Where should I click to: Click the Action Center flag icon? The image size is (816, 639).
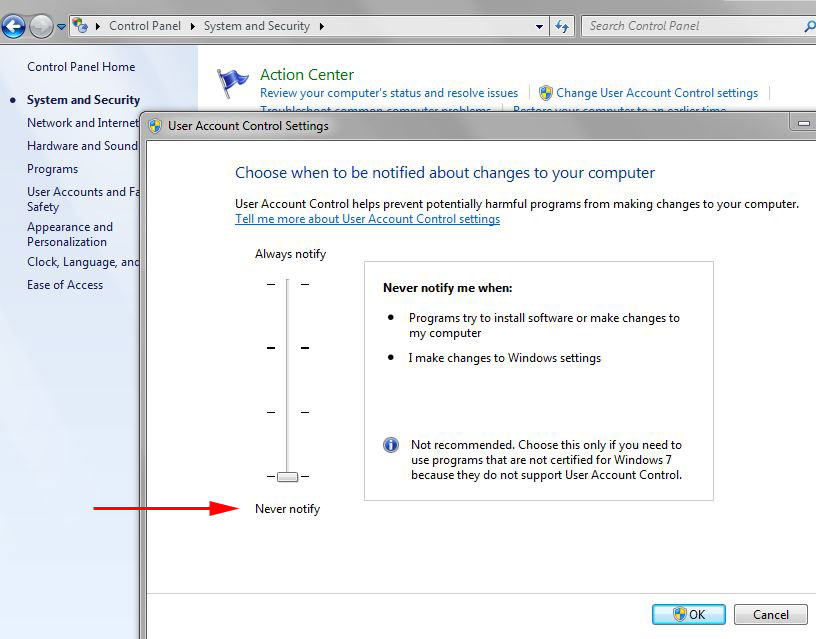(x=232, y=83)
